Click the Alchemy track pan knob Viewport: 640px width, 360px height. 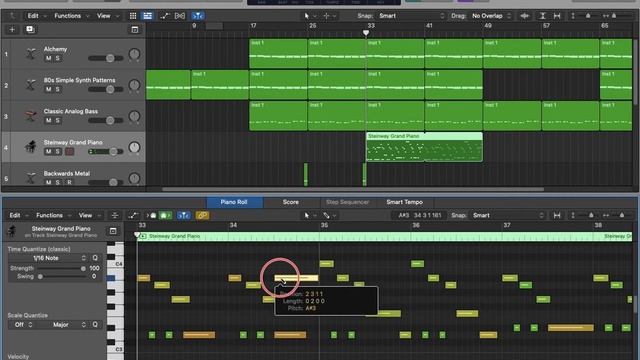point(134,54)
